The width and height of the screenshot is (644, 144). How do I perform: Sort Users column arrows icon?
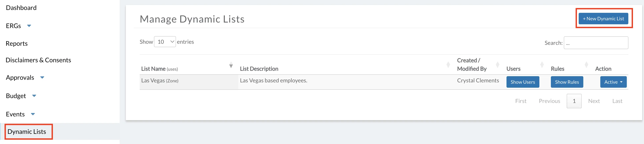pos(542,65)
